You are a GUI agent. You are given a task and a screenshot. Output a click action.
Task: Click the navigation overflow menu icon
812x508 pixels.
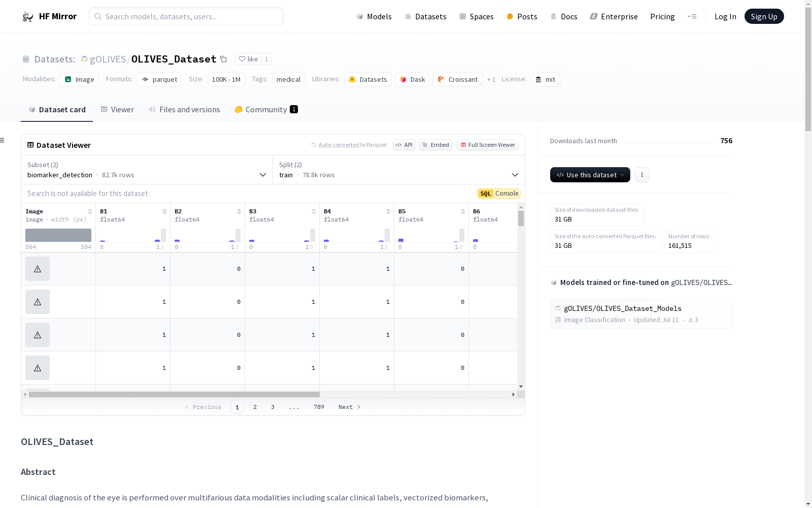tap(692, 17)
